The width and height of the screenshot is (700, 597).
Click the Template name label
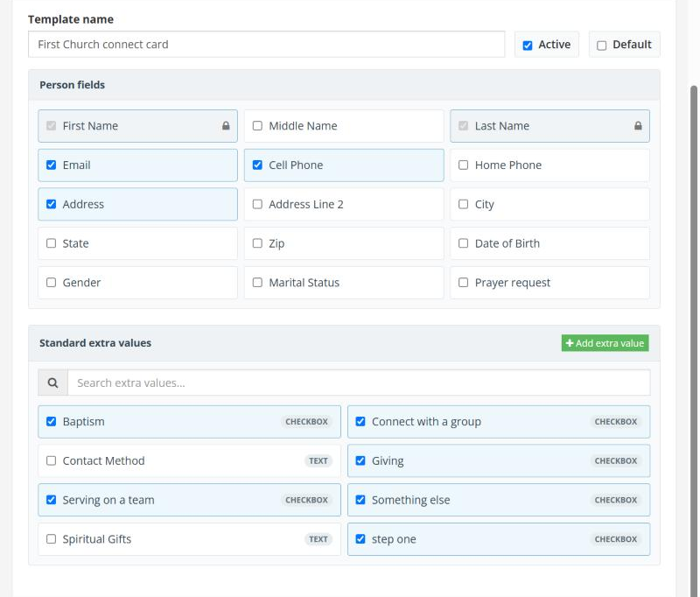click(71, 19)
